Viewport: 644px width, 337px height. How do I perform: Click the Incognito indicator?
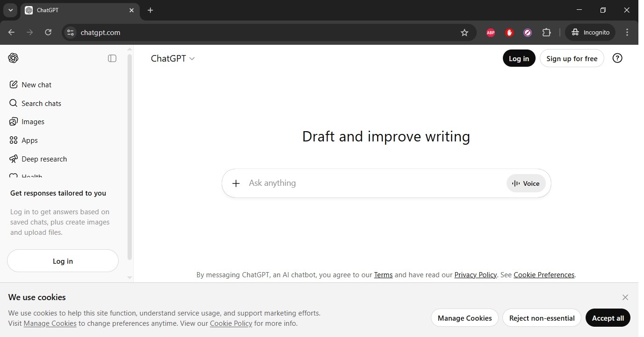pos(591,32)
